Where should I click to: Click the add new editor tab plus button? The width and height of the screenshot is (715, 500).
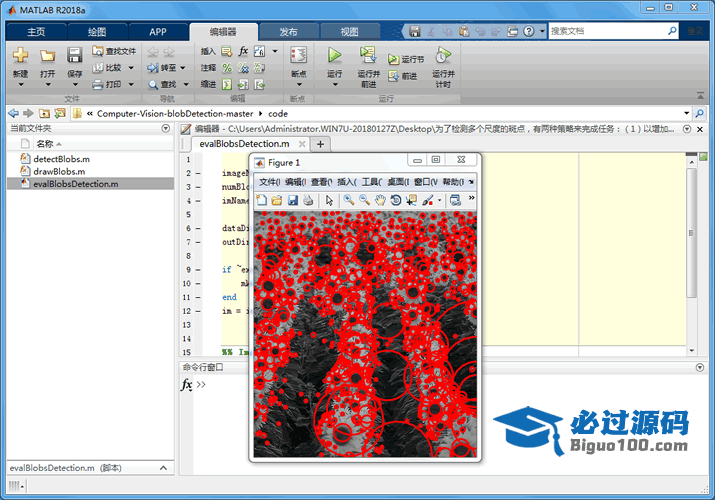click(x=320, y=144)
